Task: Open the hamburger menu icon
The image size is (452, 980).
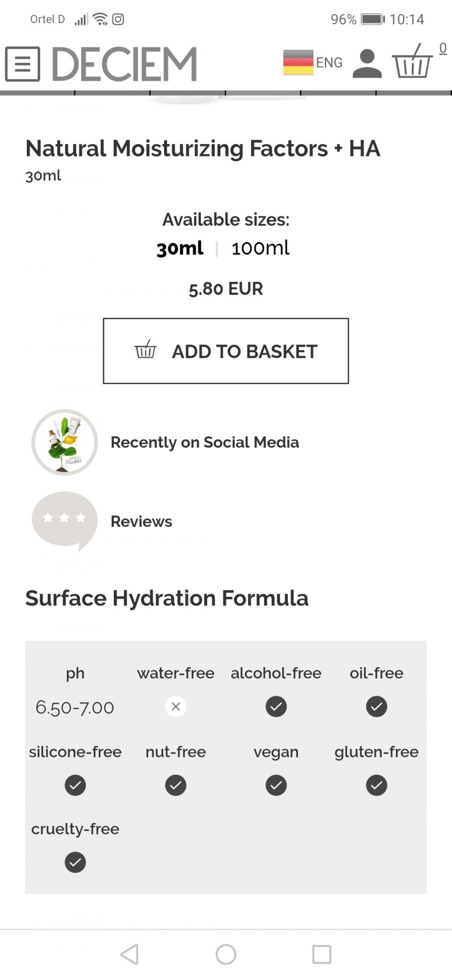Action: point(22,64)
